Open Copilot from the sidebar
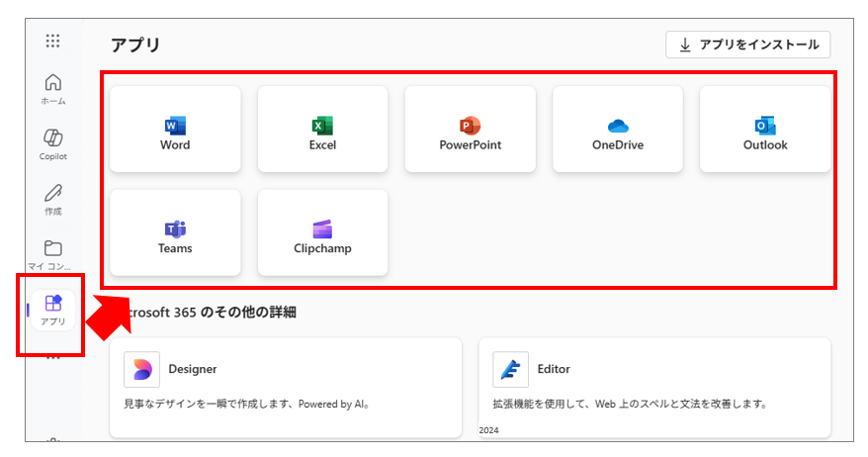Image resolution: width=868 pixels, height=457 pixels. pos(53,144)
